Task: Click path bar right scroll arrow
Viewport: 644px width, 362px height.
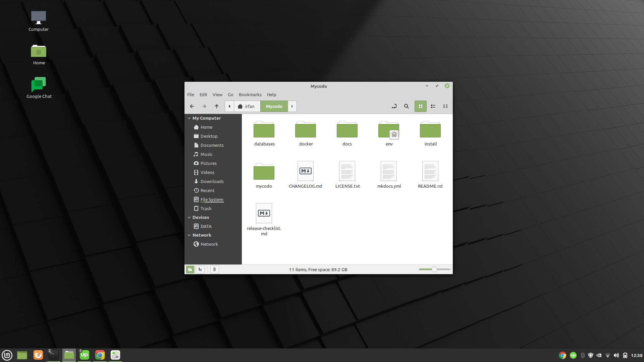Action: pyautogui.click(x=292, y=106)
